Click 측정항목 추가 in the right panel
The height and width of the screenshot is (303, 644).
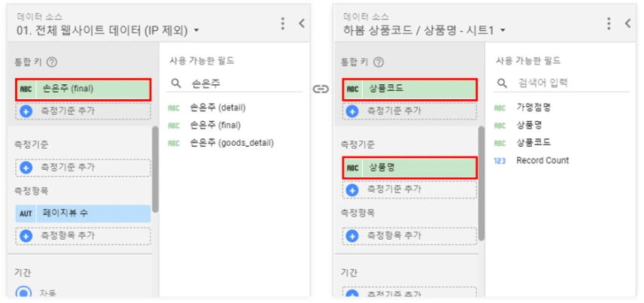point(409,236)
